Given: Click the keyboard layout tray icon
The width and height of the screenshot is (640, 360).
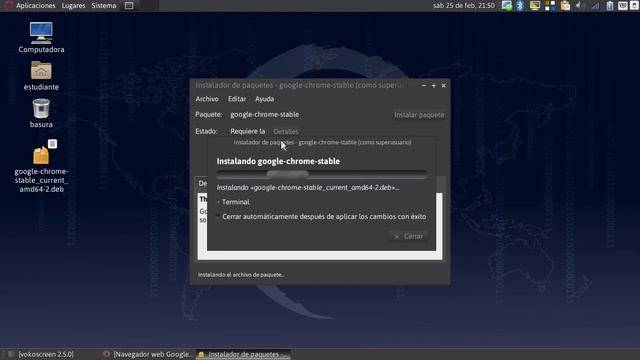Looking at the screenshot, I should (623, 5).
